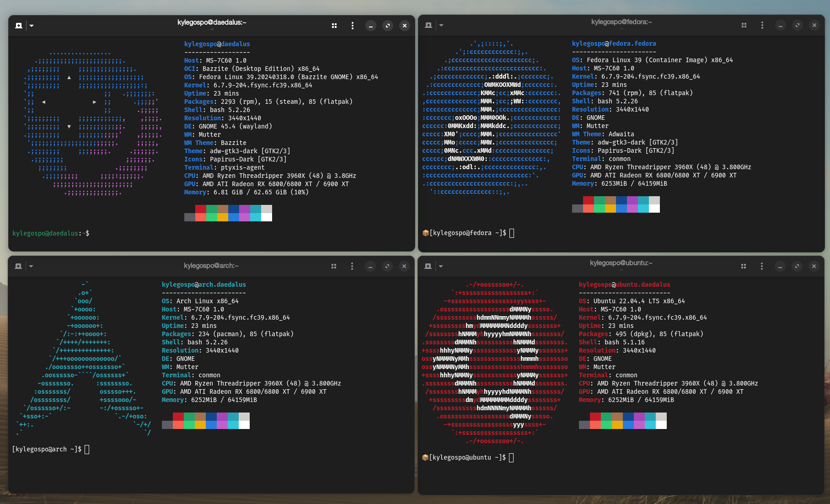830x504 pixels.
Task: Click 'kylegospo@arch.daedalus' neofetch header
Action: point(204,284)
